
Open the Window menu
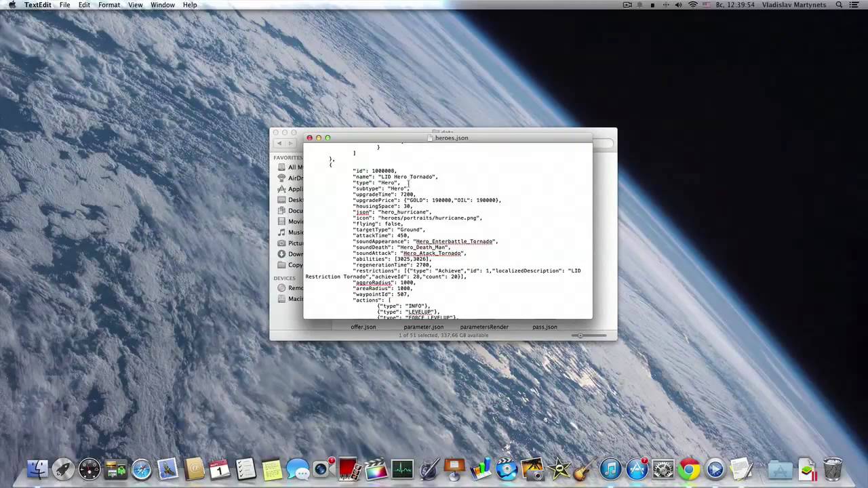163,5
